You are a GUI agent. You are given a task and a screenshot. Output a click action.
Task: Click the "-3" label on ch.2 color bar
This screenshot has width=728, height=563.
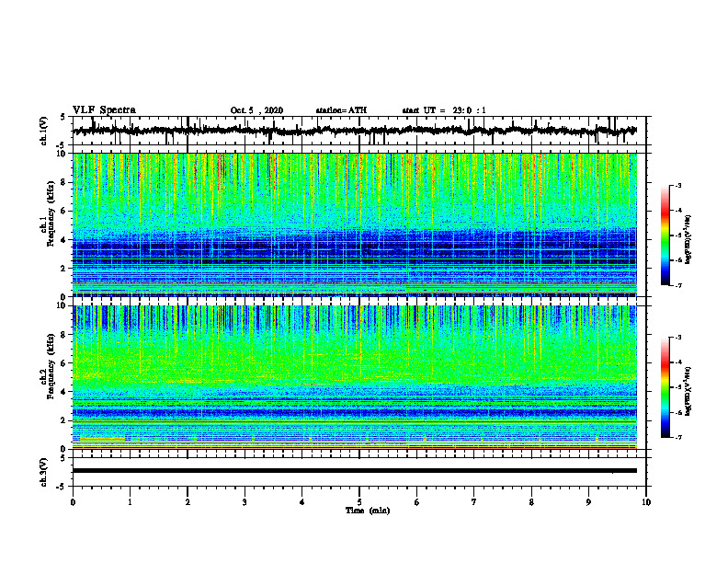[x=678, y=338]
